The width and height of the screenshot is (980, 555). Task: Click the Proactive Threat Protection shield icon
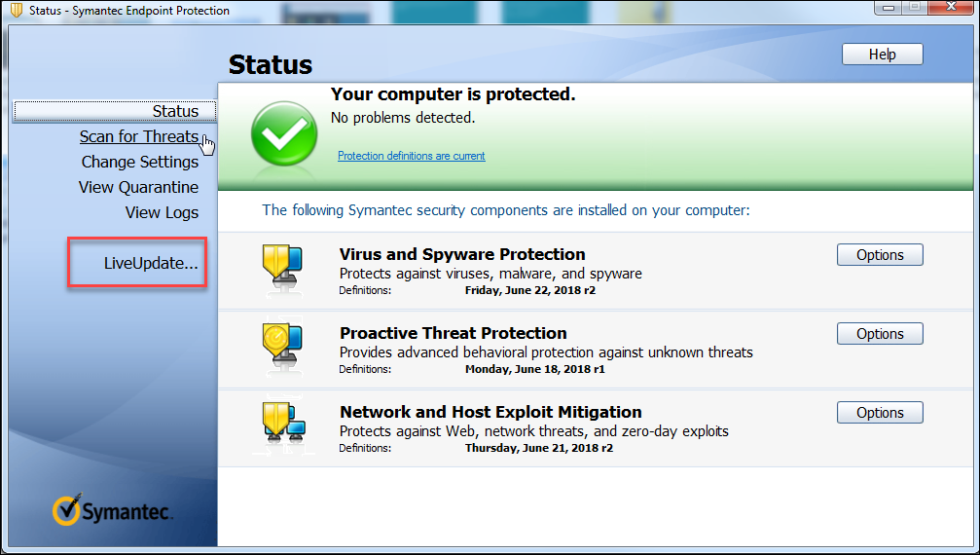[x=281, y=348]
